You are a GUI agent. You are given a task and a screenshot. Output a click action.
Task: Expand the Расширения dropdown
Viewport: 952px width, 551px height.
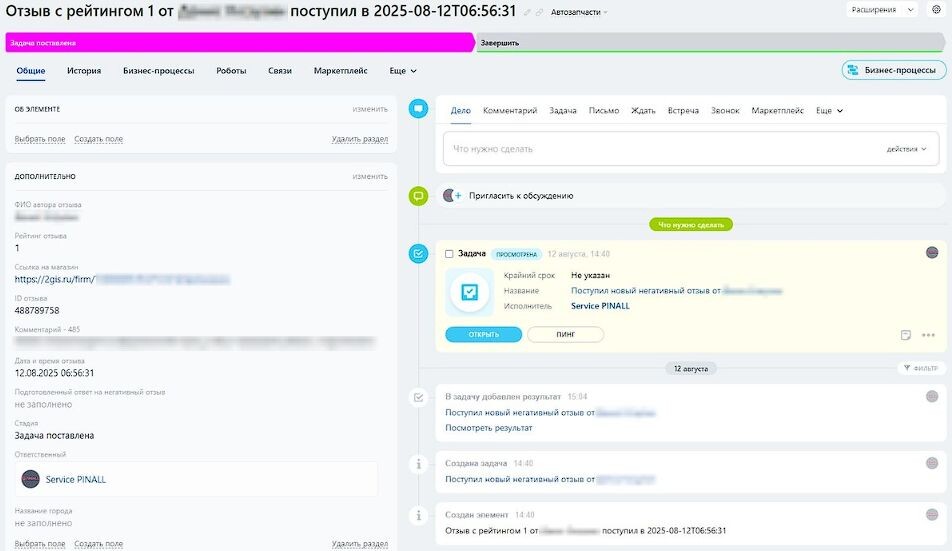[882, 10]
